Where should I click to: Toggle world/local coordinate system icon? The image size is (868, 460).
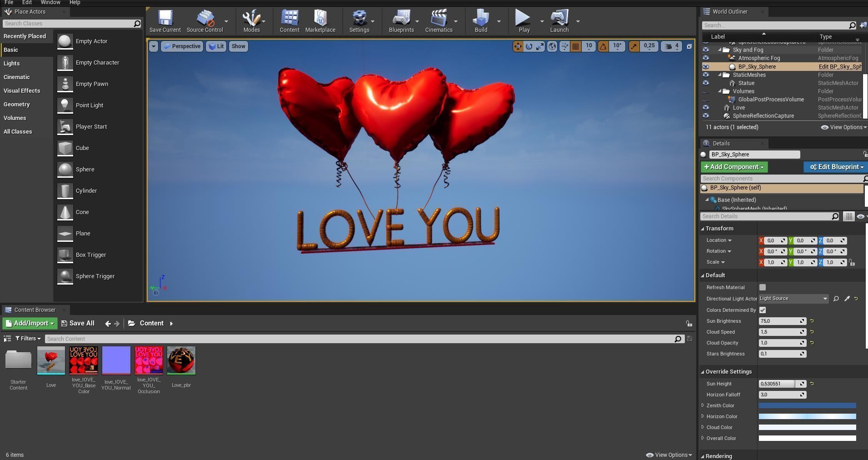(552, 46)
